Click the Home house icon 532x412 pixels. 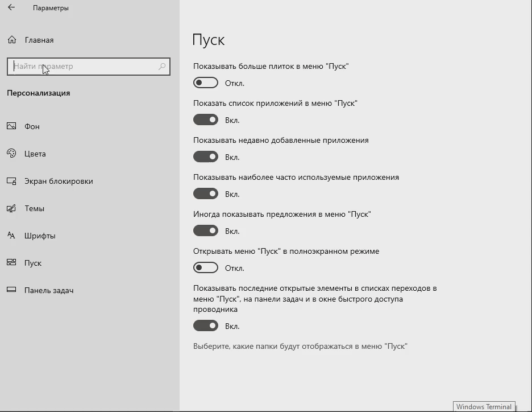[12, 40]
